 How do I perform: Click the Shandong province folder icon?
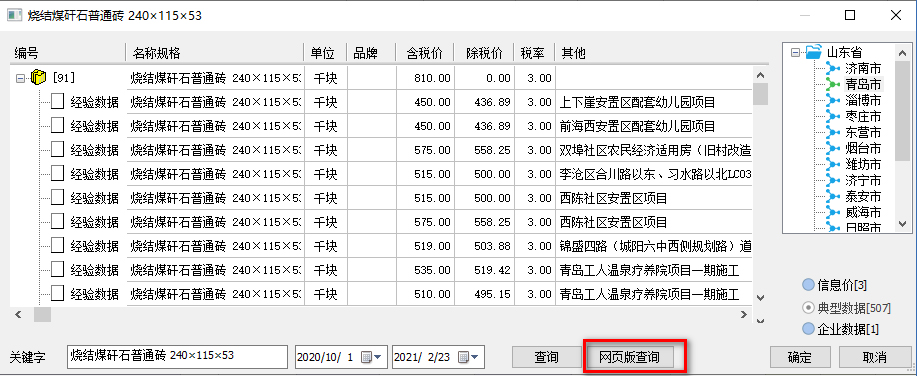(814, 52)
